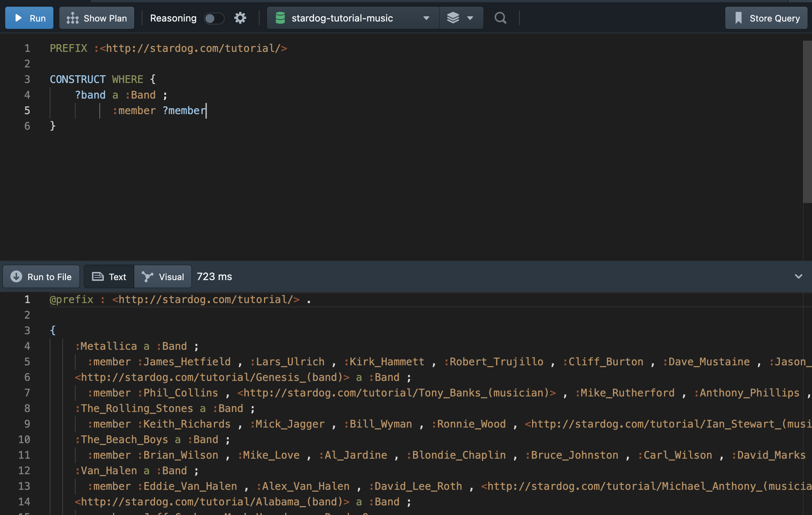This screenshot has height=515, width=812.
Task: Click the Alabama_(band) URI in results
Action: [x=212, y=502]
